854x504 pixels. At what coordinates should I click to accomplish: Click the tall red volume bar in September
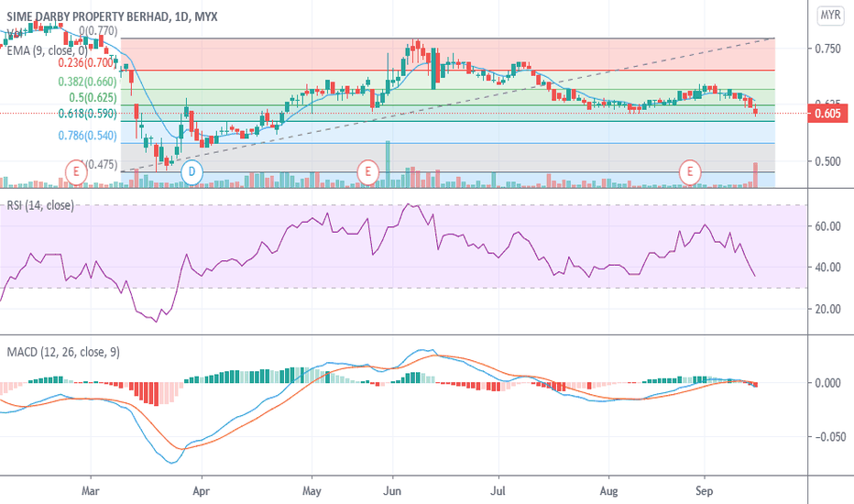click(x=755, y=175)
